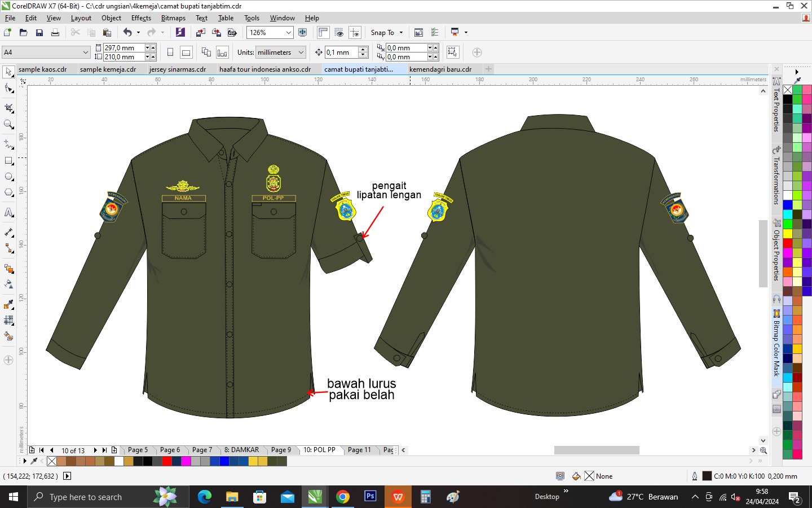
Task: Add new document tab plus button
Action: 488,69
